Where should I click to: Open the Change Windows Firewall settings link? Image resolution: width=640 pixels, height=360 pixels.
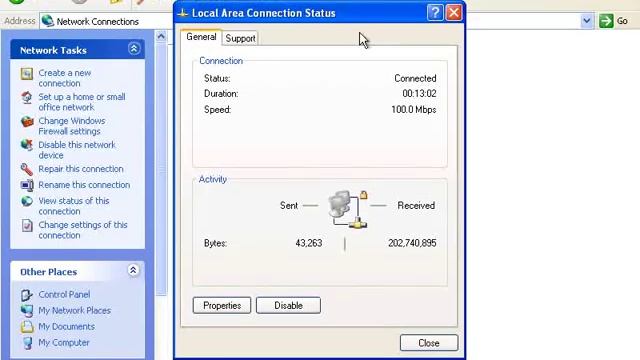(x=72, y=126)
